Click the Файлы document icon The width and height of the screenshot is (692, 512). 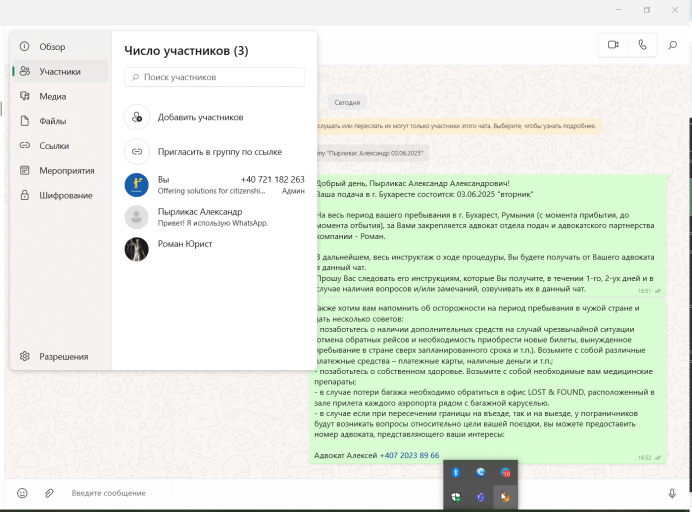click(25, 120)
